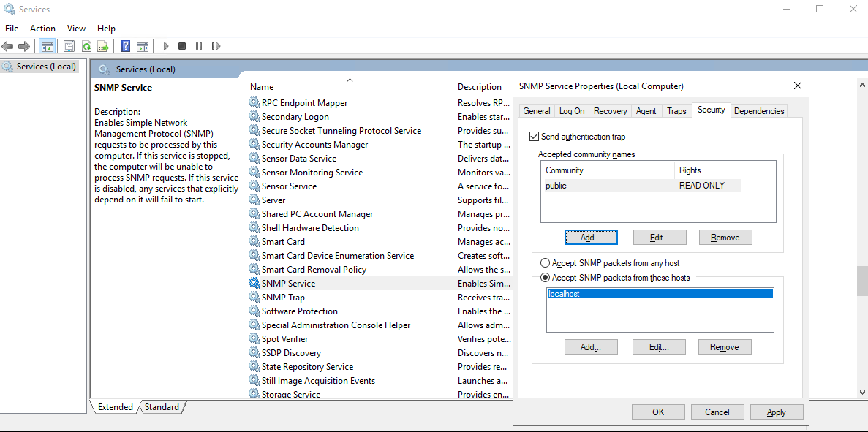Close the SNMP Service Properties dialog
868x432 pixels.
click(797, 86)
